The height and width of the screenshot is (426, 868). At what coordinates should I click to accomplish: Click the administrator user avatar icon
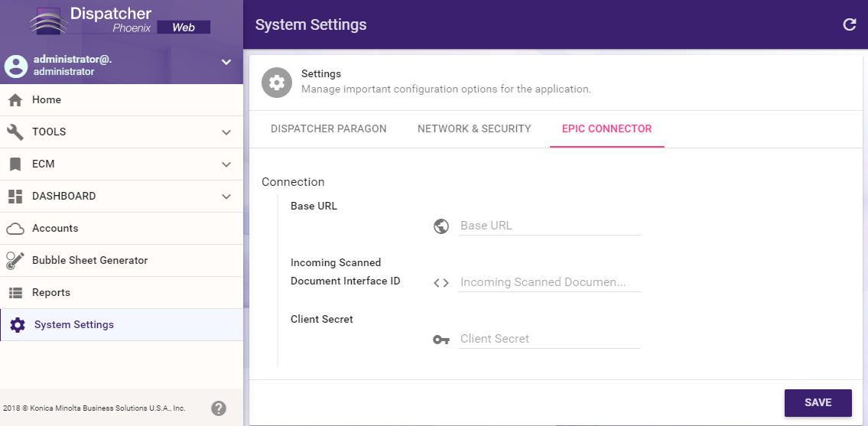pyautogui.click(x=16, y=66)
